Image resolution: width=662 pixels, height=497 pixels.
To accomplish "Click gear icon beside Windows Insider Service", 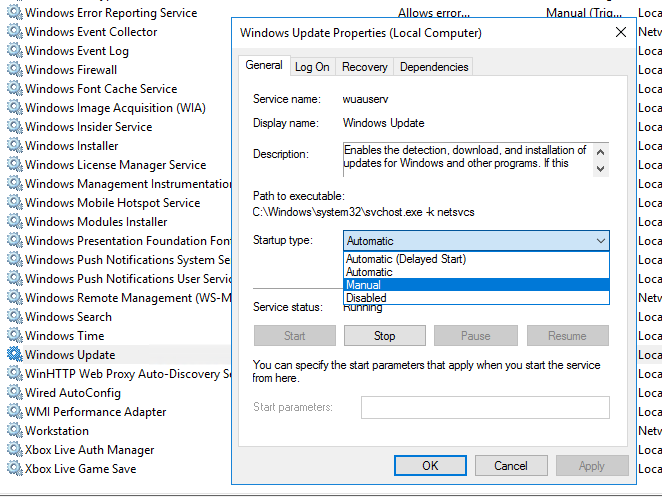I will point(15,127).
